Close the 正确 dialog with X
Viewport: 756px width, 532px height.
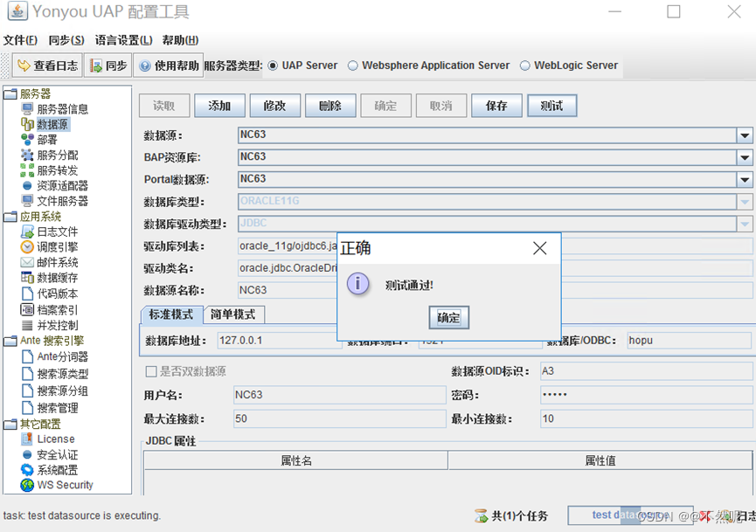pyautogui.click(x=539, y=248)
